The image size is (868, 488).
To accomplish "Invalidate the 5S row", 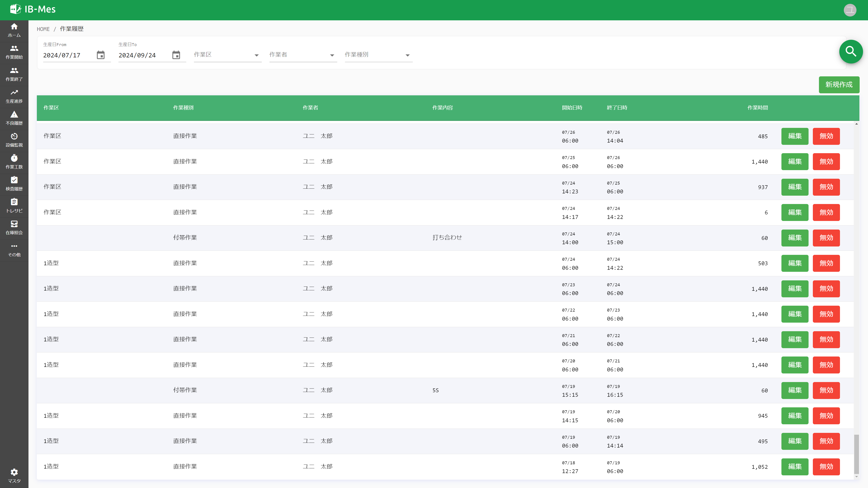I will pyautogui.click(x=826, y=390).
